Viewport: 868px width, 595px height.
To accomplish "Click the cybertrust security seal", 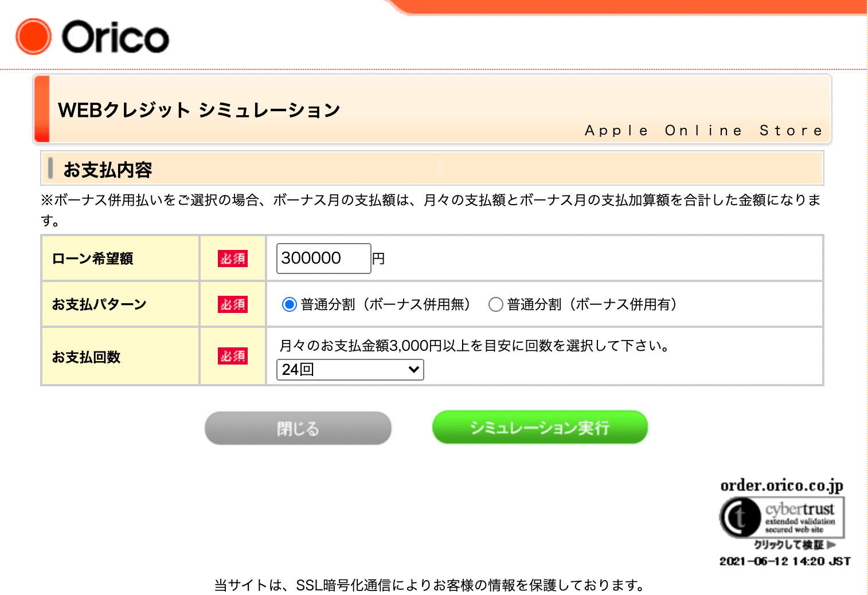I will 782,517.
